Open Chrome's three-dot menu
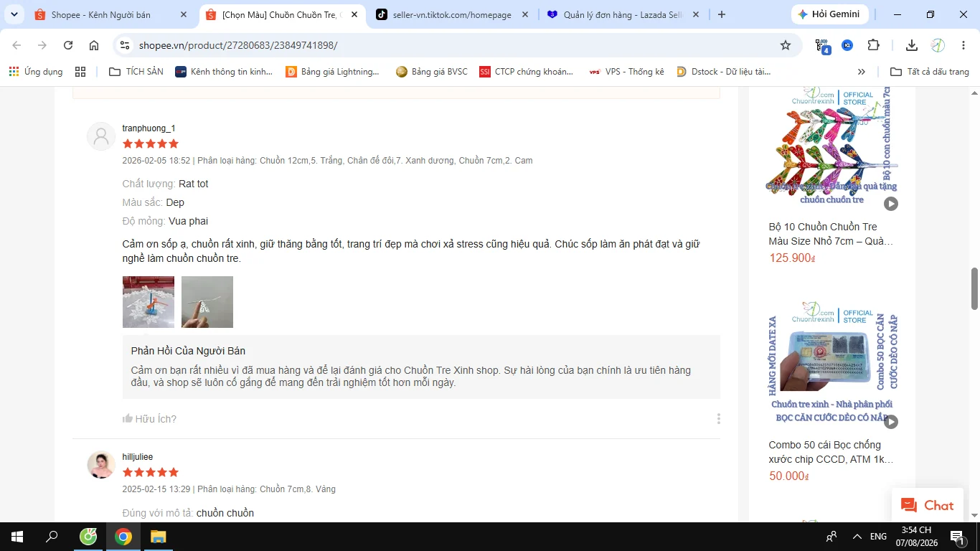Screen dimensions: 980x551 [962, 45]
